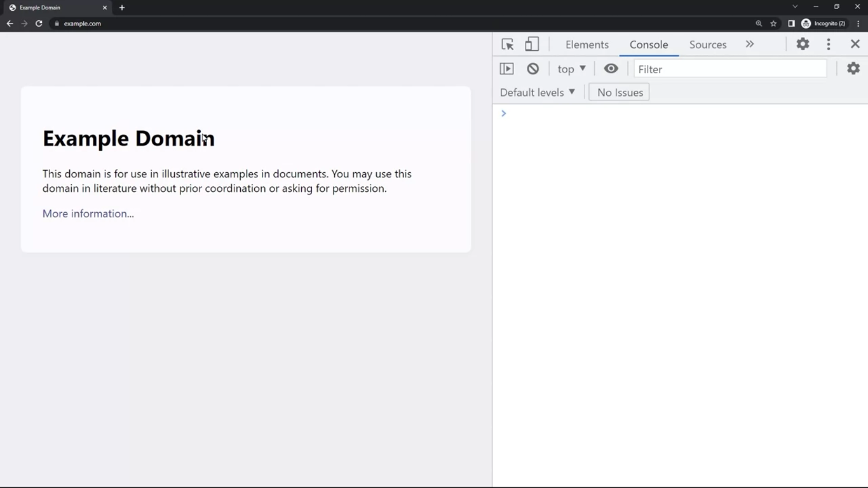Clear the console output
The width and height of the screenshot is (868, 488).
pos(533,69)
